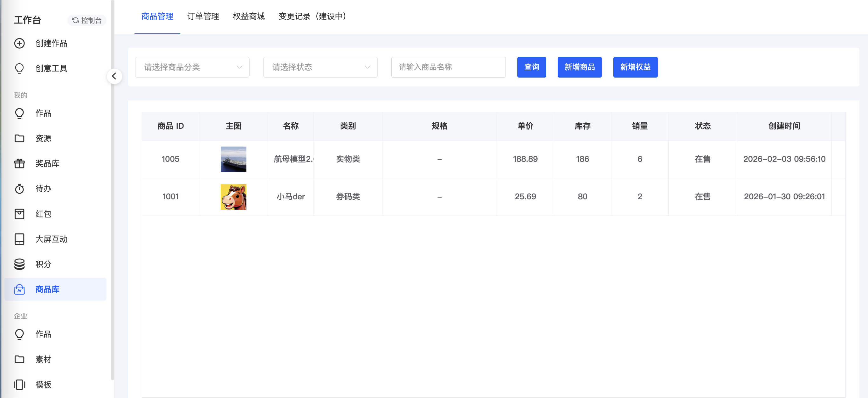Image resolution: width=868 pixels, height=398 pixels.
Task: Switch to 控制台 via refresh toggle
Action: click(87, 20)
